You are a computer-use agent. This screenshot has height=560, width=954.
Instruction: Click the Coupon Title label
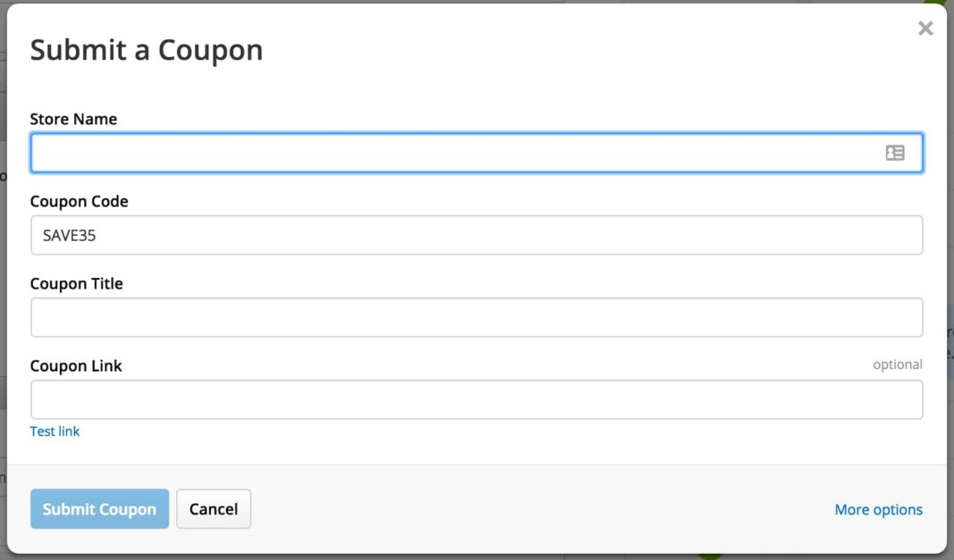76,283
